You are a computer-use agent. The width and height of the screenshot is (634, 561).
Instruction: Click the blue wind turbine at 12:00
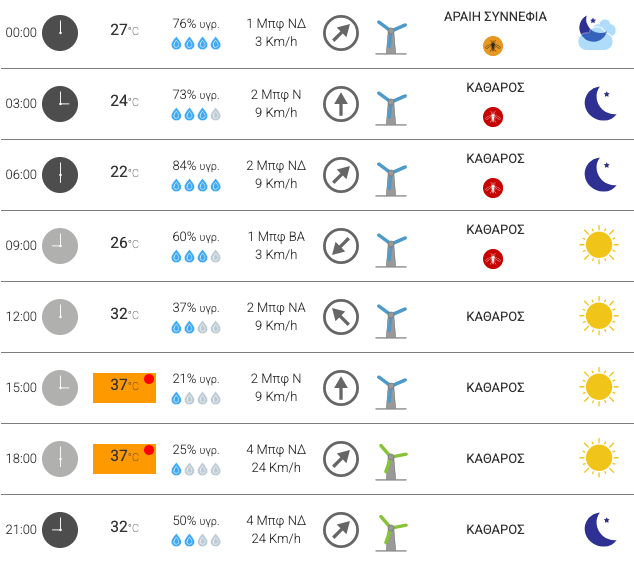(391, 320)
